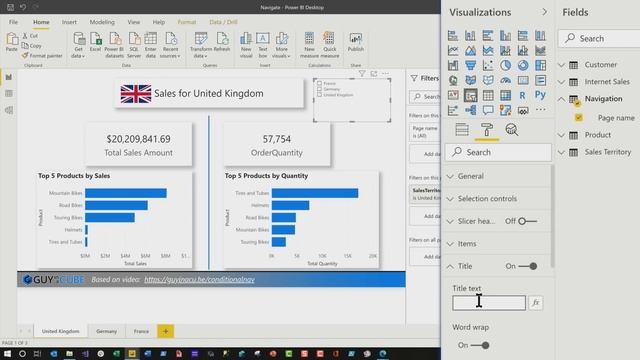Uncheck the Page name field checkbox
Viewport: 640px width, 360px height.
tap(578, 118)
